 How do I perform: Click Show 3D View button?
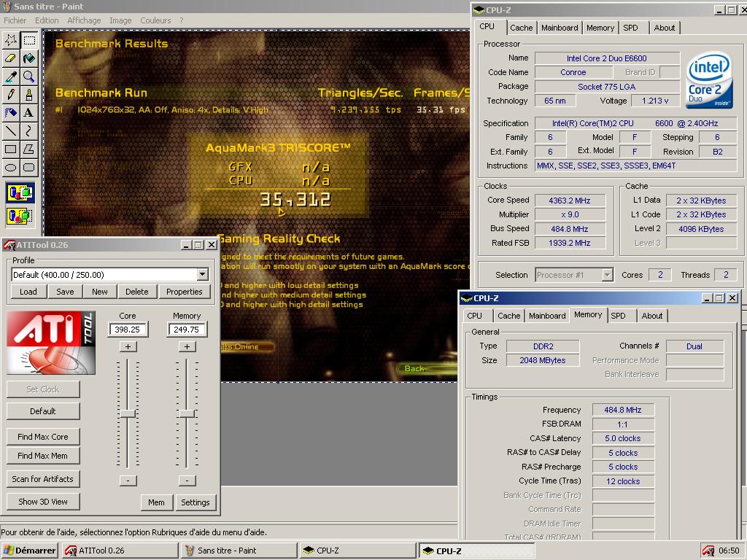(x=43, y=502)
